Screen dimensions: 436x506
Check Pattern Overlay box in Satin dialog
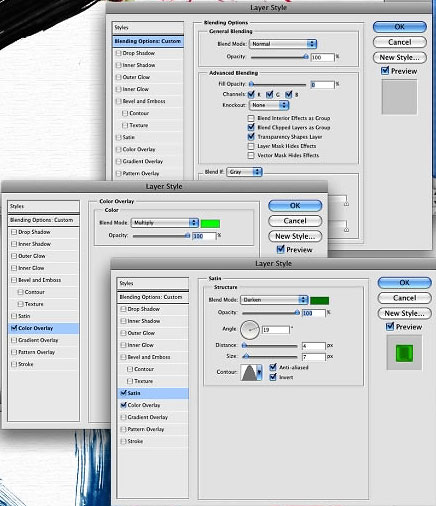tap(123, 429)
